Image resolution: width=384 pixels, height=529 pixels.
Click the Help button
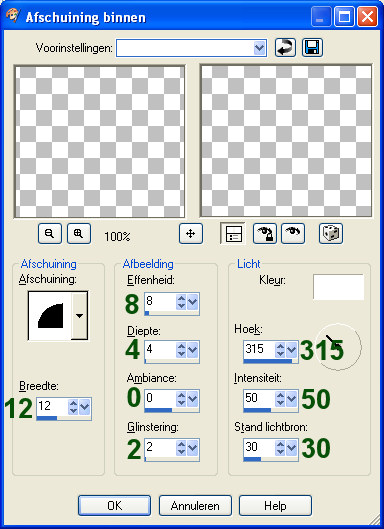point(275,505)
